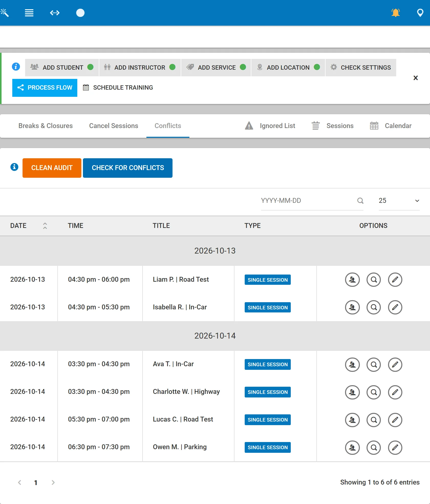Click Add Instructor step button
430x504 pixels.
pyautogui.click(x=140, y=67)
